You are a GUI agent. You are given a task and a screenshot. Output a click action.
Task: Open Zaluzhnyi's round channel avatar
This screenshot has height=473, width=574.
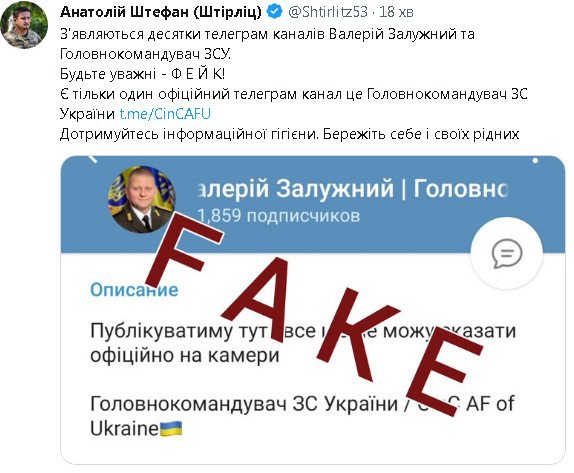point(142,199)
